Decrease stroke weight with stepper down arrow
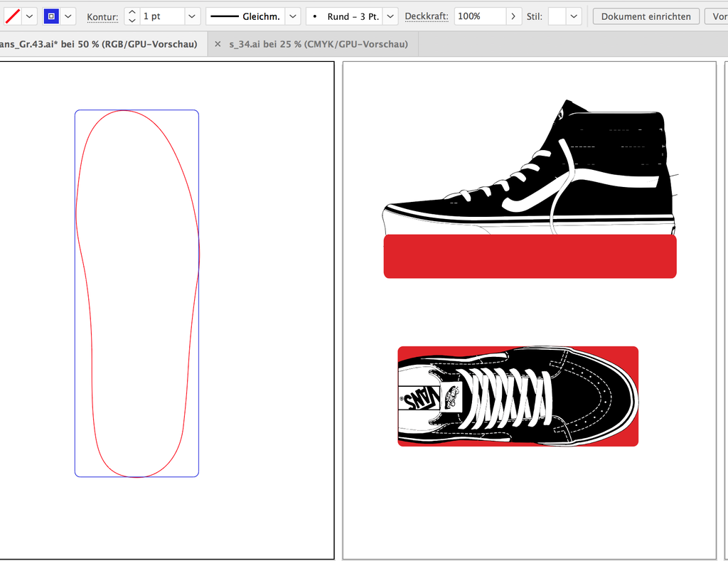Viewport: 728px width, 561px height. (132, 21)
